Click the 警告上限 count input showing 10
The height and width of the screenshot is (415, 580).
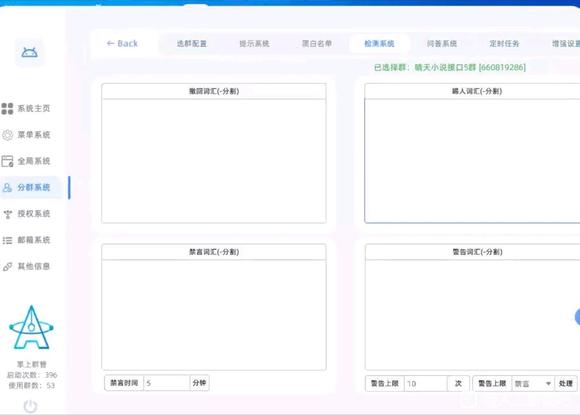pos(426,384)
